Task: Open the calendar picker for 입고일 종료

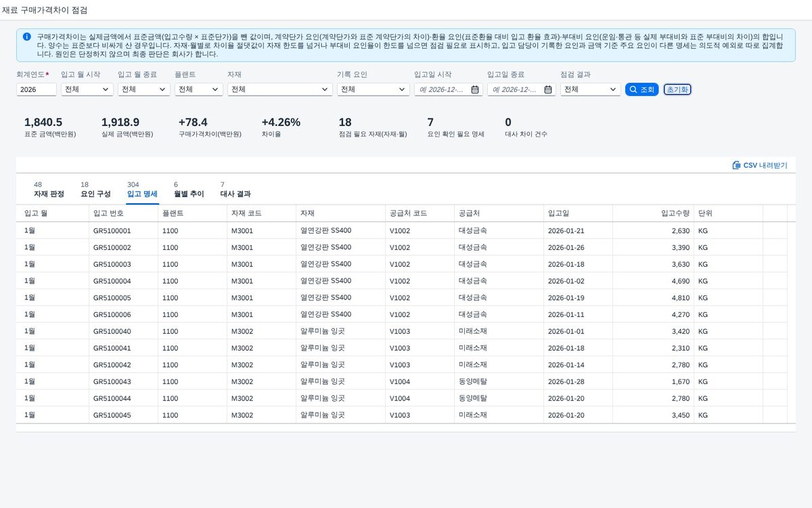Action: point(548,89)
